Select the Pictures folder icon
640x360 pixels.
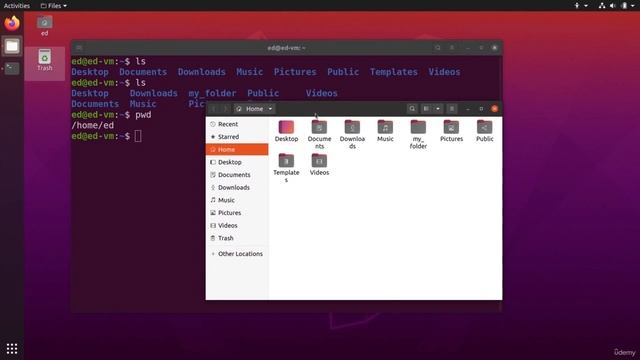click(x=451, y=131)
